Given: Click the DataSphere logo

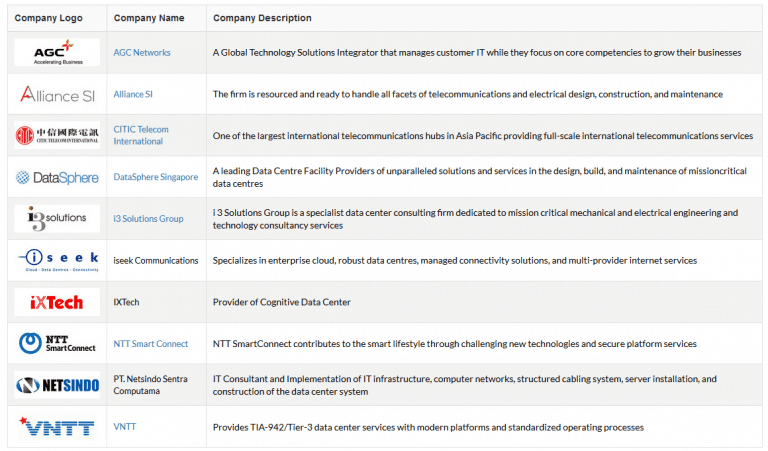Looking at the screenshot, I should pos(57,177).
